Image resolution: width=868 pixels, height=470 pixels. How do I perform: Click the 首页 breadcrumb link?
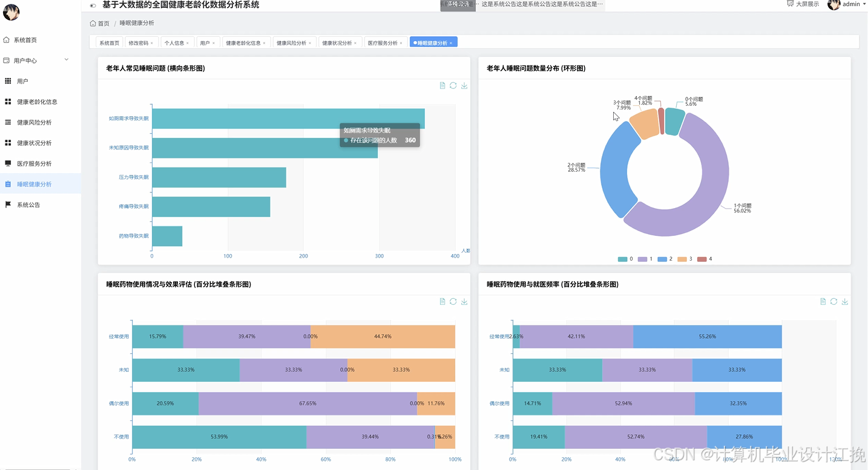pyautogui.click(x=104, y=24)
